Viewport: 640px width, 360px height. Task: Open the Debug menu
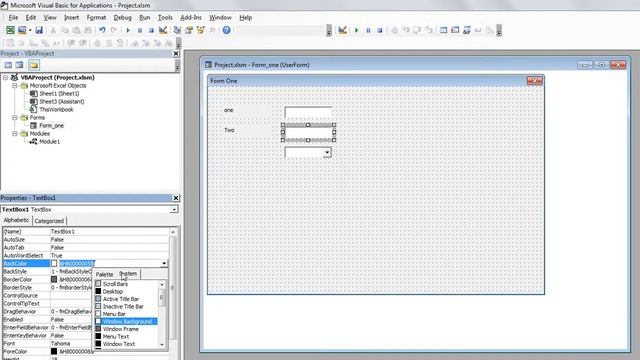(x=122, y=18)
